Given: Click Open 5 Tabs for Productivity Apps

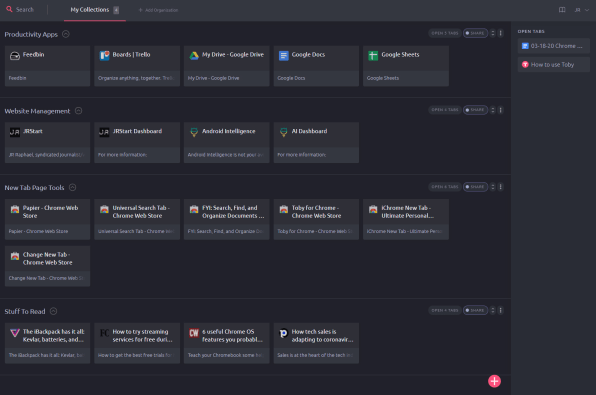Looking at the screenshot, I should click(x=445, y=33).
